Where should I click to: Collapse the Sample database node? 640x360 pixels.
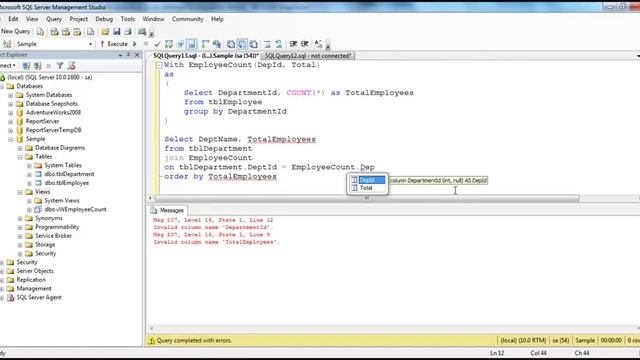click(11, 139)
